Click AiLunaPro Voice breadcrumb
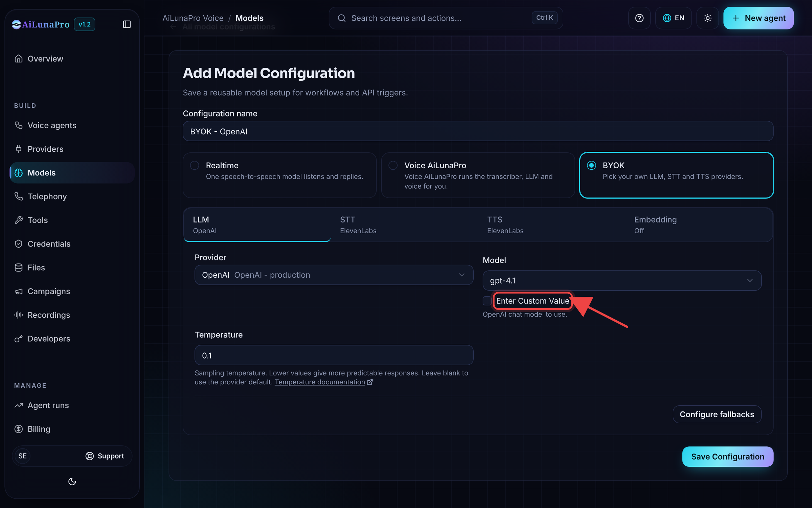This screenshot has width=812, height=508. (193, 18)
